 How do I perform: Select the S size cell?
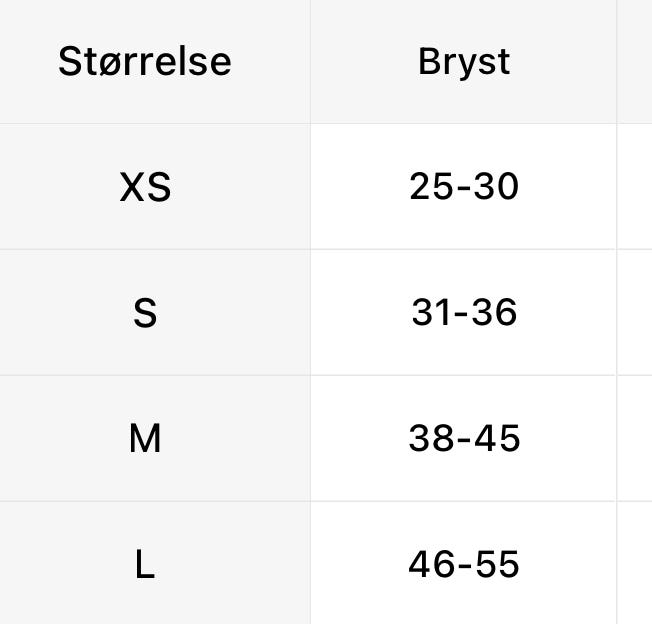pyautogui.click(x=155, y=313)
